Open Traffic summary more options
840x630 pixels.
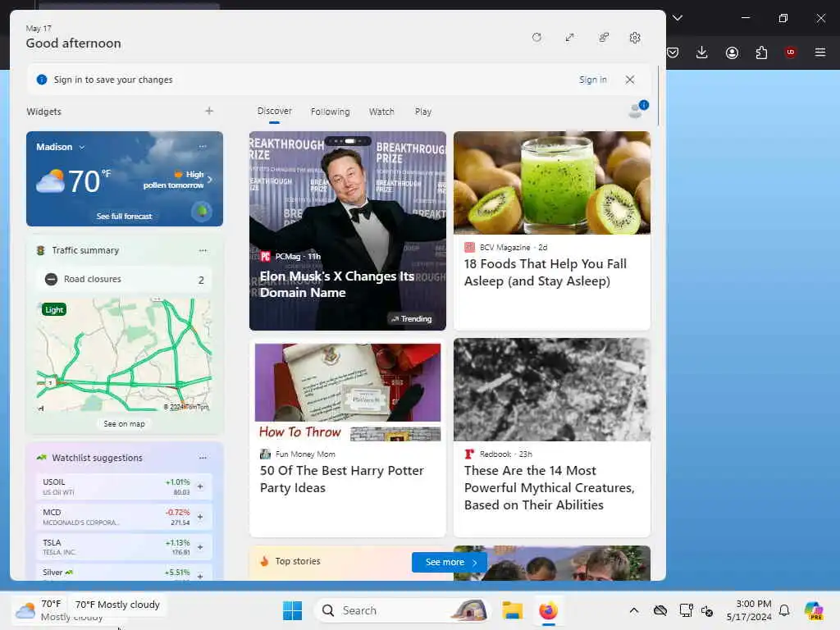tap(203, 250)
